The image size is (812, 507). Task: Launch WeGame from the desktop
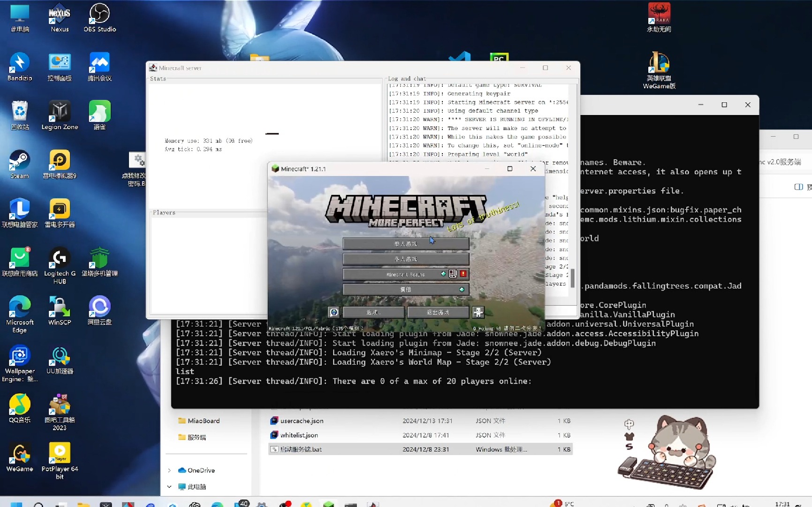[20, 457]
